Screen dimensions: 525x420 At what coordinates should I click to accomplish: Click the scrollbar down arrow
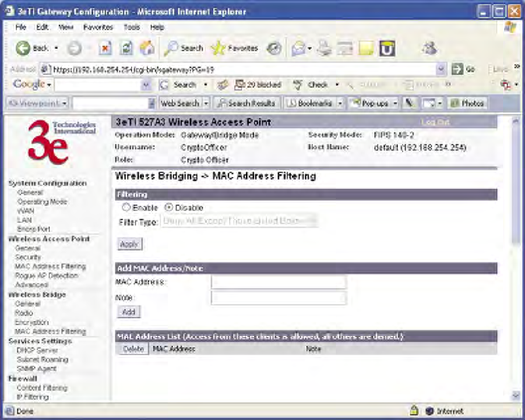pyautogui.click(x=516, y=396)
